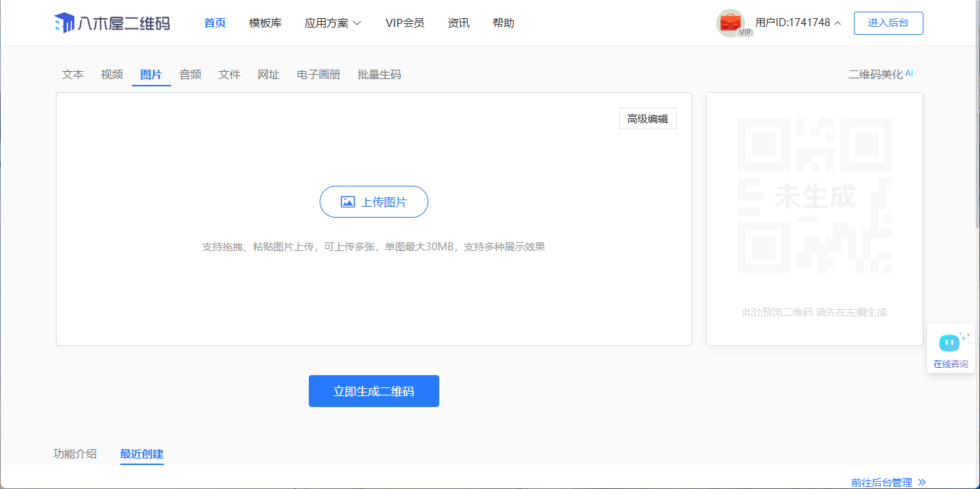The image size is (980, 489).
Task: Click the 未生成 QR code placeholder
Action: click(814, 196)
